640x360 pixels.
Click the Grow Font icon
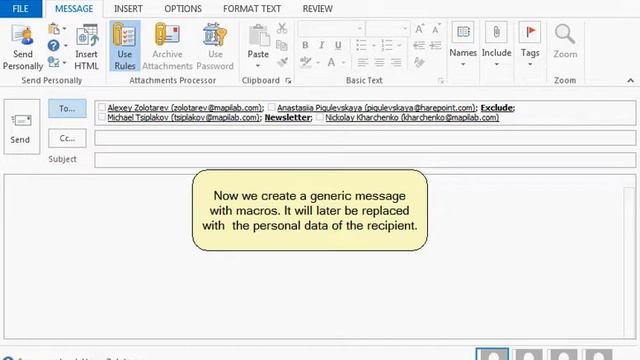pos(419,29)
